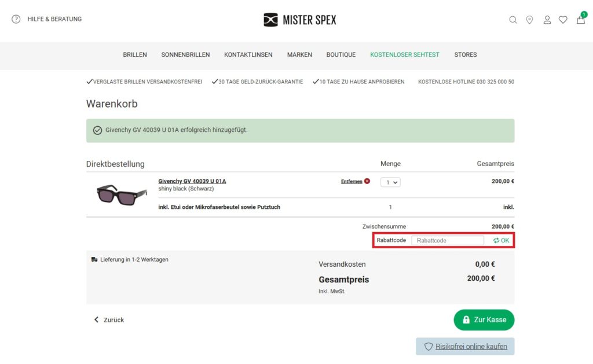This screenshot has width=593, height=364.
Task: Click the Mister Spex logo
Action: (x=299, y=19)
